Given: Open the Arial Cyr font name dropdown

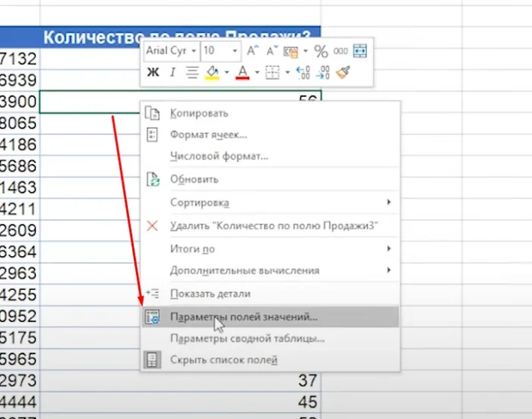Looking at the screenshot, I should [x=195, y=52].
